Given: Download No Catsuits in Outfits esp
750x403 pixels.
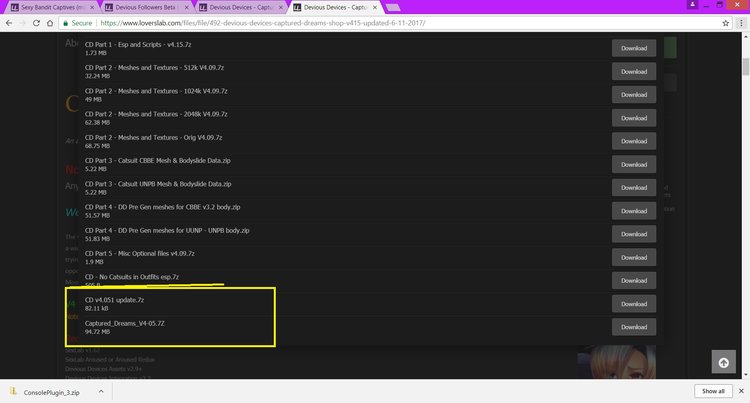Looking at the screenshot, I should [634, 281].
